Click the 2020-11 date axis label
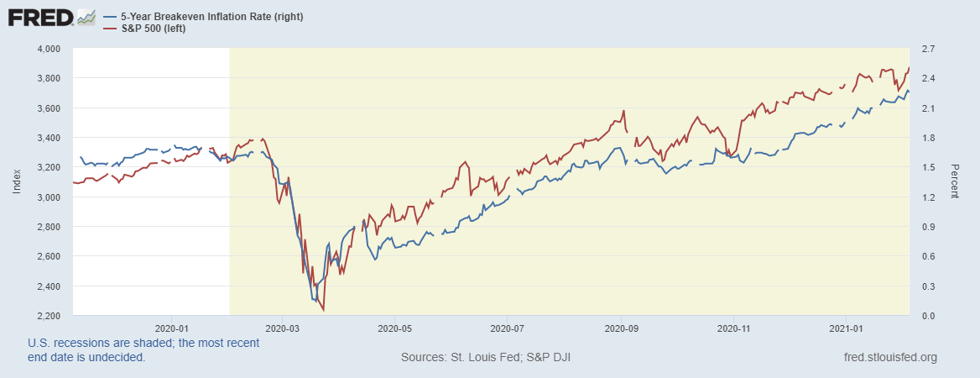 tap(733, 327)
